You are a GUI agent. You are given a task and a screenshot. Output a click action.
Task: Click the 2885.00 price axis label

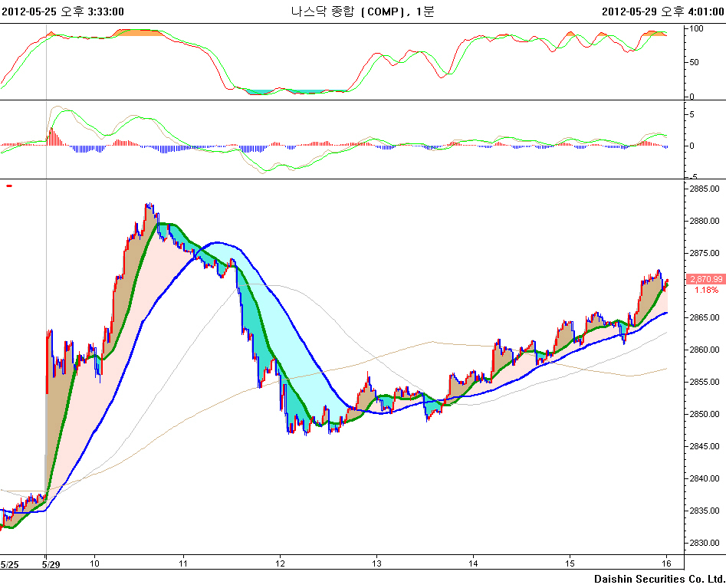[x=703, y=189]
